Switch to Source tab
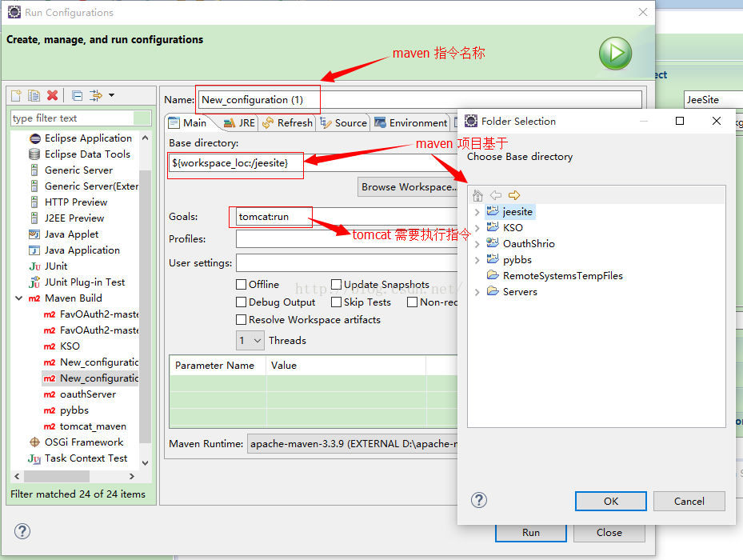 pos(344,123)
